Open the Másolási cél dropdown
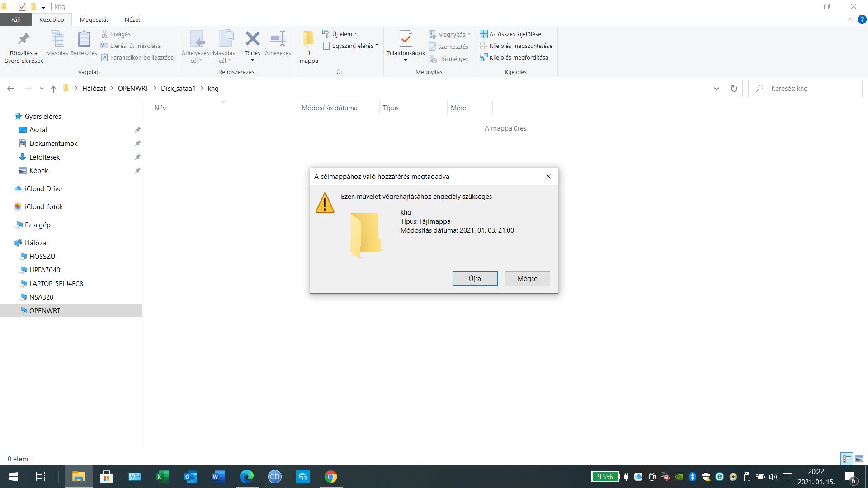868x488 pixels. click(x=225, y=57)
